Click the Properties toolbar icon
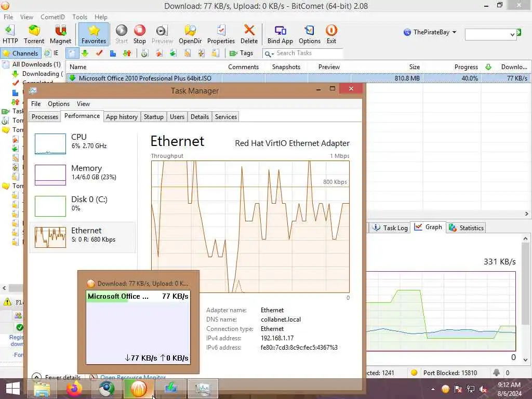The image size is (532, 399). click(x=221, y=34)
